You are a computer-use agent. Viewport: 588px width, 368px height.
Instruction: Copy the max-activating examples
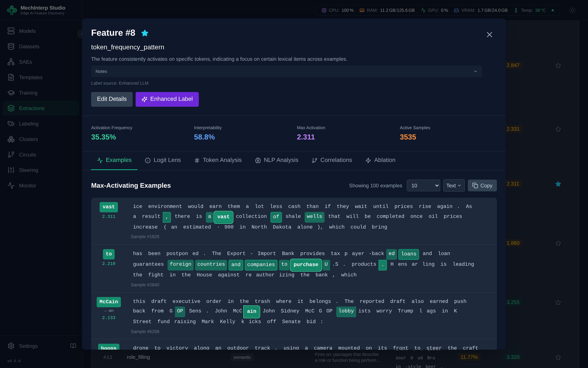pos(482,185)
